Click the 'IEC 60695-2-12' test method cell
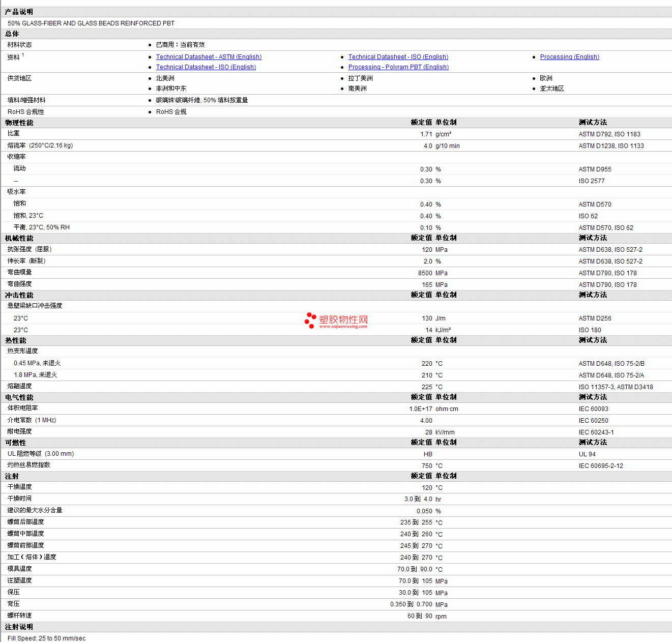Image resolution: width=672 pixels, height=642 pixels. pyautogui.click(x=601, y=466)
